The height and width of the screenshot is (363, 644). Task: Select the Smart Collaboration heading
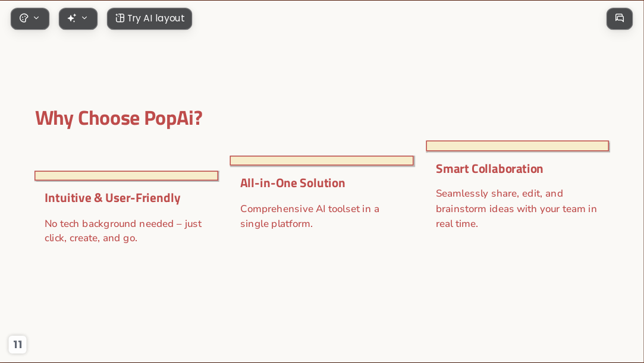pyautogui.click(x=489, y=169)
